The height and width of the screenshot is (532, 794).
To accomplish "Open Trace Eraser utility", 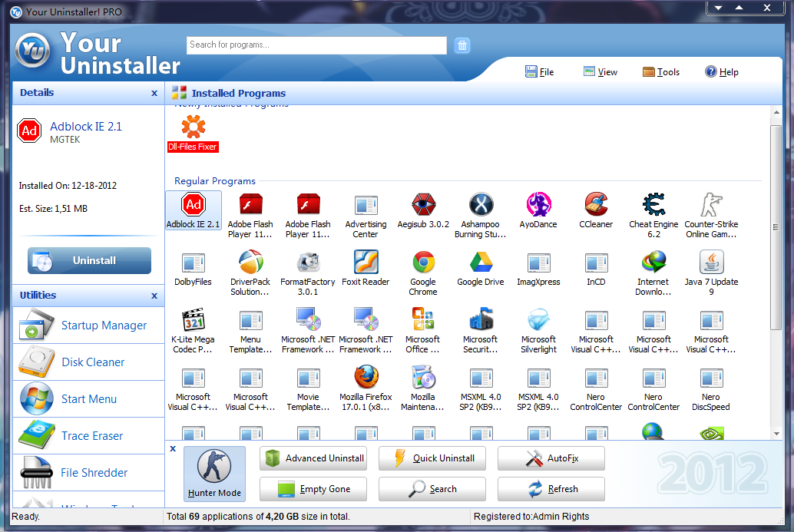I will 88,436.
